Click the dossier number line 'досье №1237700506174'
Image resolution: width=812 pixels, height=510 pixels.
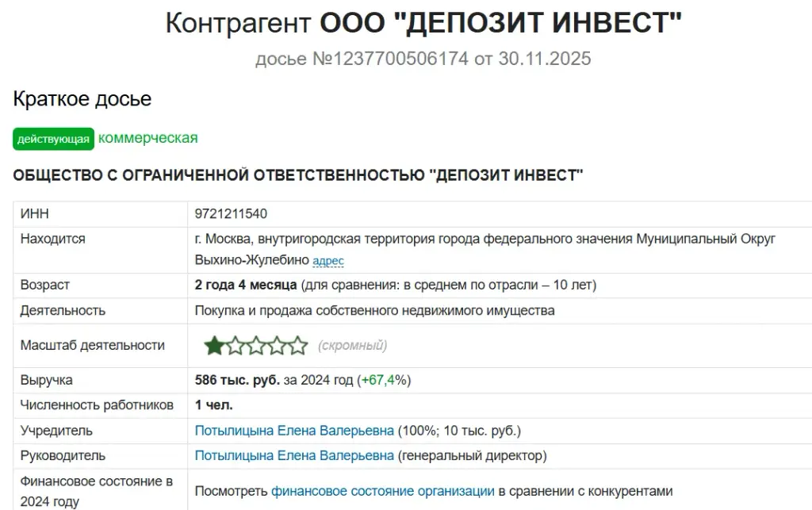[x=362, y=59]
